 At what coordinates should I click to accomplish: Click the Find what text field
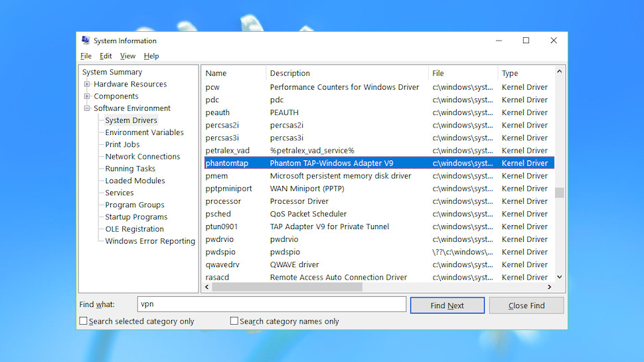pyautogui.click(x=272, y=304)
